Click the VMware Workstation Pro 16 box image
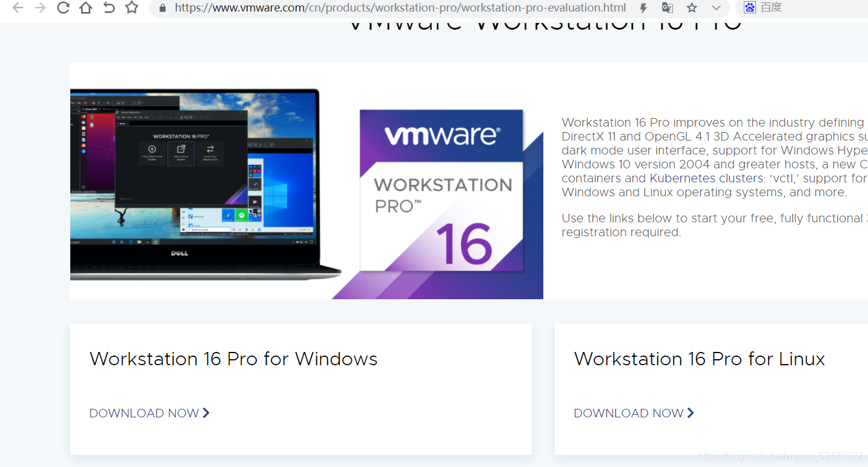Screen dimensions: 868x467 pos(442,191)
